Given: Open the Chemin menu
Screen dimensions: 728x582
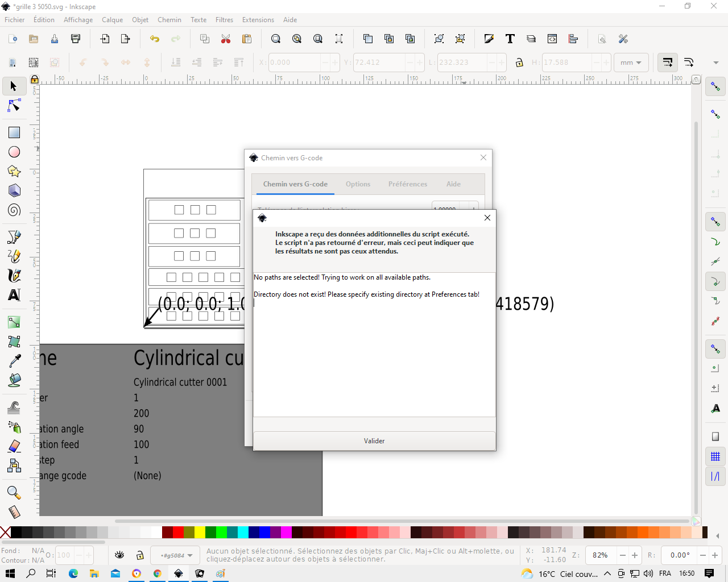Looking at the screenshot, I should coord(169,20).
